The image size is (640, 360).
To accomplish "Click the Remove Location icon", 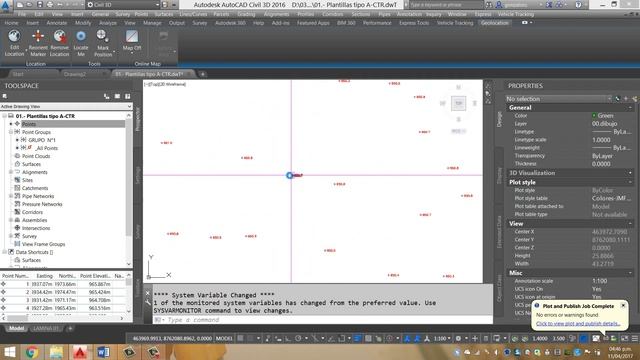I will [60, 36].
